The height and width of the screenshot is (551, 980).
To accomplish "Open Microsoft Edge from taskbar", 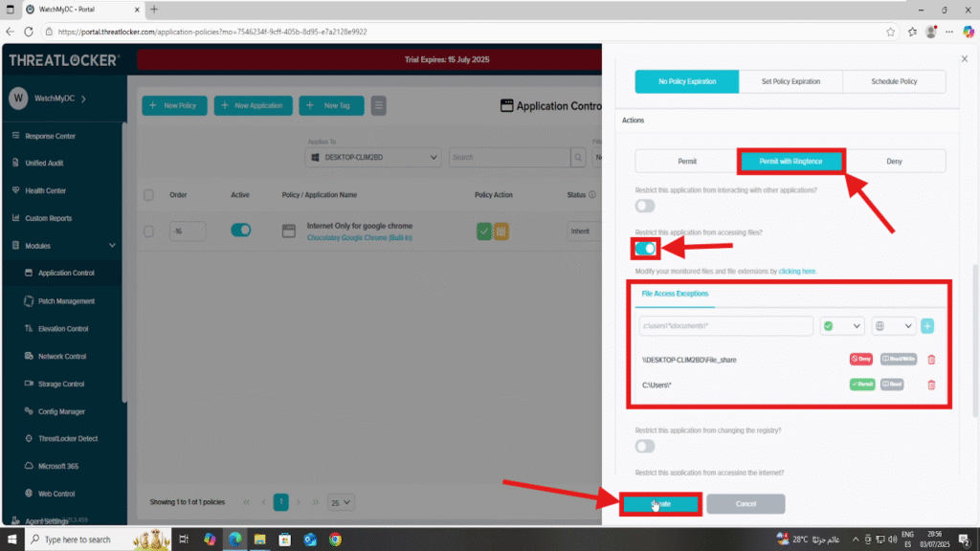I will click(235, 540).
